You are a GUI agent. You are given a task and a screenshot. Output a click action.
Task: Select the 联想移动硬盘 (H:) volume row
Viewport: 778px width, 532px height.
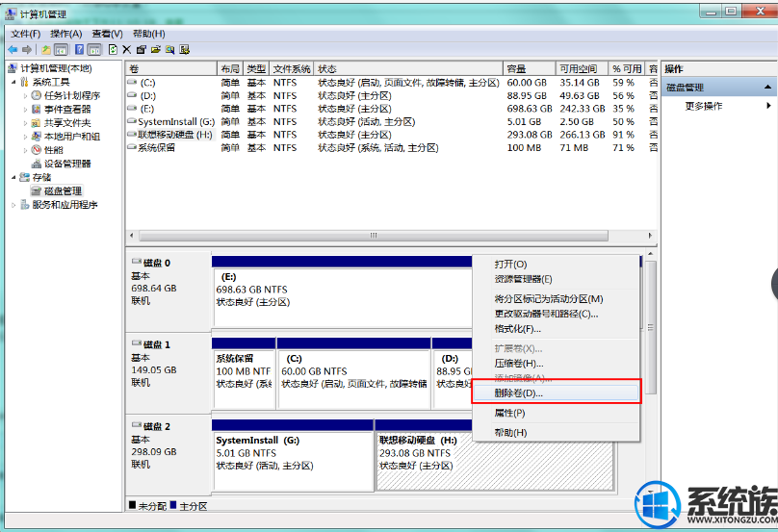pyautogui.click(x=392, y=135)
